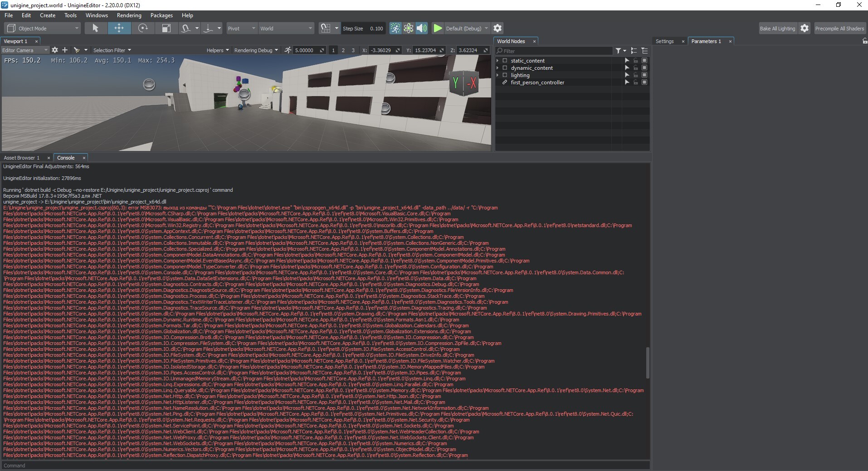
Task: Open the Object Mode dropdown
Action: click(43, 28)
